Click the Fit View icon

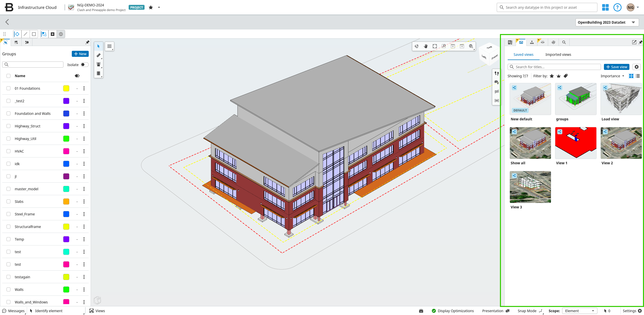click(435, 46)
